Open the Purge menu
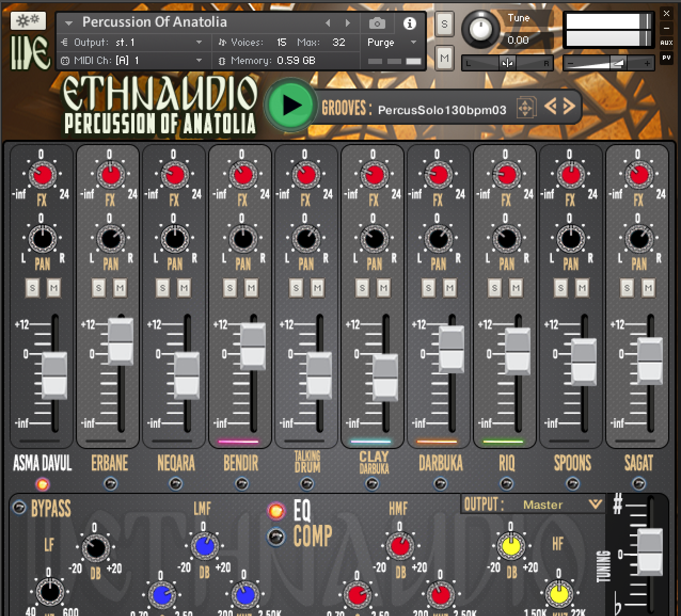The height and width of the screenshot is (616, 681). point(392,42)
